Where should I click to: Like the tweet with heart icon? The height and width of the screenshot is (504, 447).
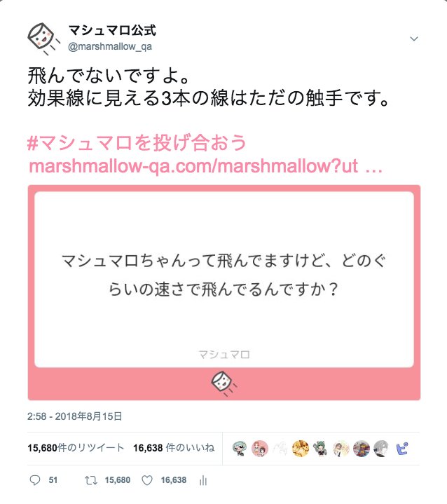[x=147, y=480]
